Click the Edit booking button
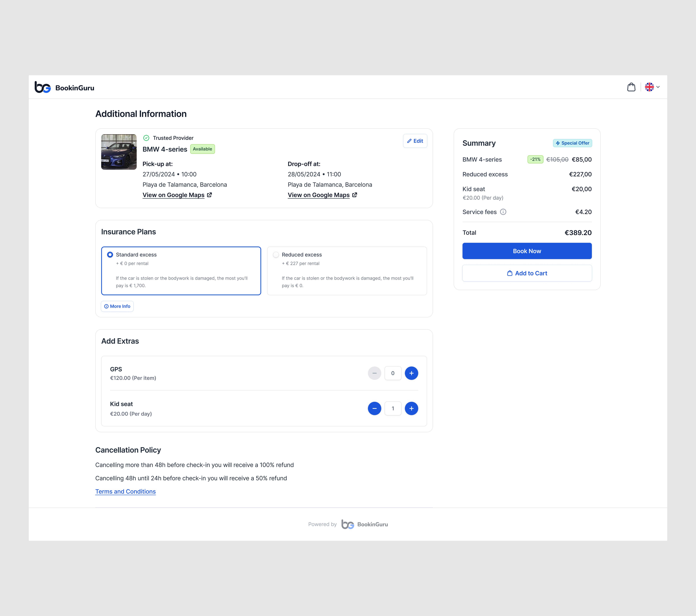This screenshot has width=696, height=616. coord(415,141)
